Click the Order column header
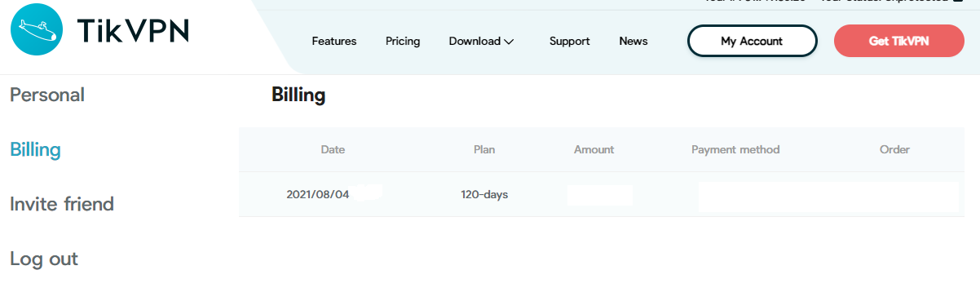 (x=894, y=149)
